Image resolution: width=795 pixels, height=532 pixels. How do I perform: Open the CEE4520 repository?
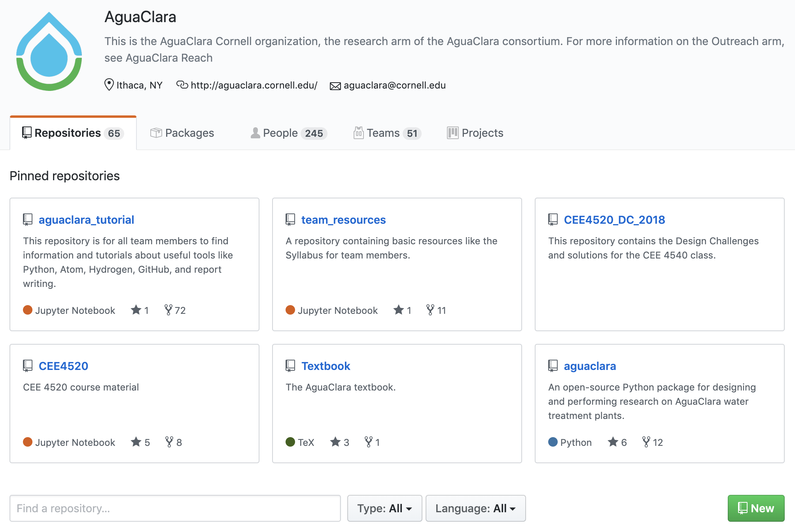tap(63, 366)
